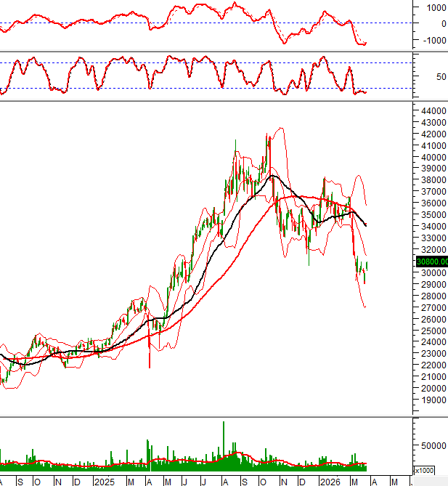Viewport: 448px width, 486px height.
Task: Click the long red candle wick low near 22000
Action: (150, 365)
